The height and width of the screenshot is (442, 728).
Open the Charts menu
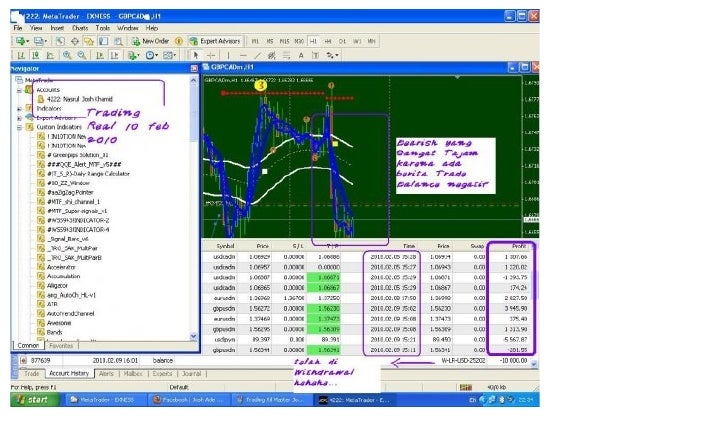80,28
